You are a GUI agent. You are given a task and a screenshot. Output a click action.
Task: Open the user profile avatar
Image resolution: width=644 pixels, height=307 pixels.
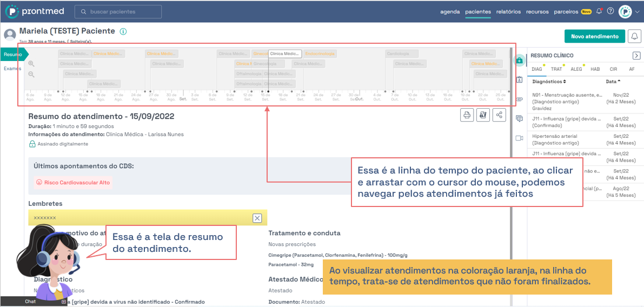[625, 11]
